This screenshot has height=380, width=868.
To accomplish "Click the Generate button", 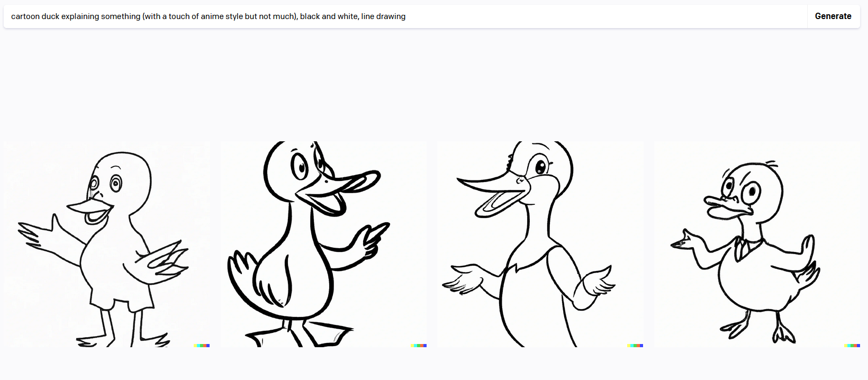I will click(833, 16).
